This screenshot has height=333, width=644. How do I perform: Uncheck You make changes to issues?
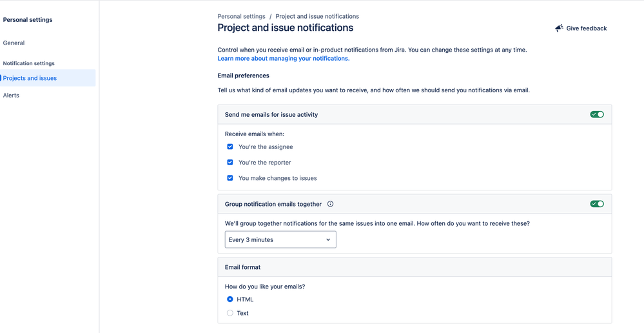click(230, 178)
